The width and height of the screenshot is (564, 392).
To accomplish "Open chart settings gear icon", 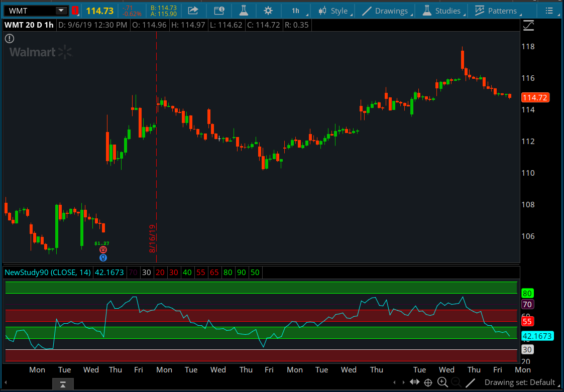I will 268,11.
